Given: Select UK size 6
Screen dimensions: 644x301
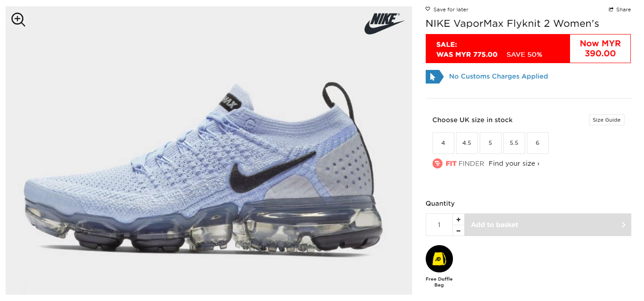Looking at the screenshot, I should (538, 143).
